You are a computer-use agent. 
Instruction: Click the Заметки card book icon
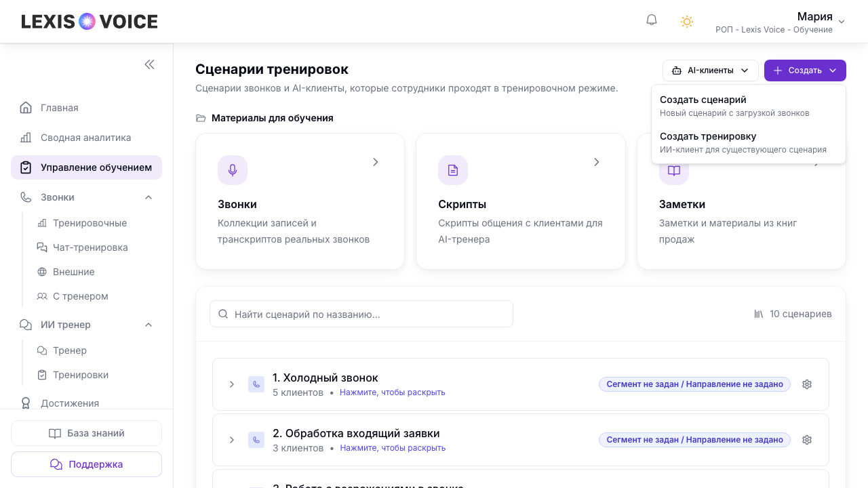[674, 171]
